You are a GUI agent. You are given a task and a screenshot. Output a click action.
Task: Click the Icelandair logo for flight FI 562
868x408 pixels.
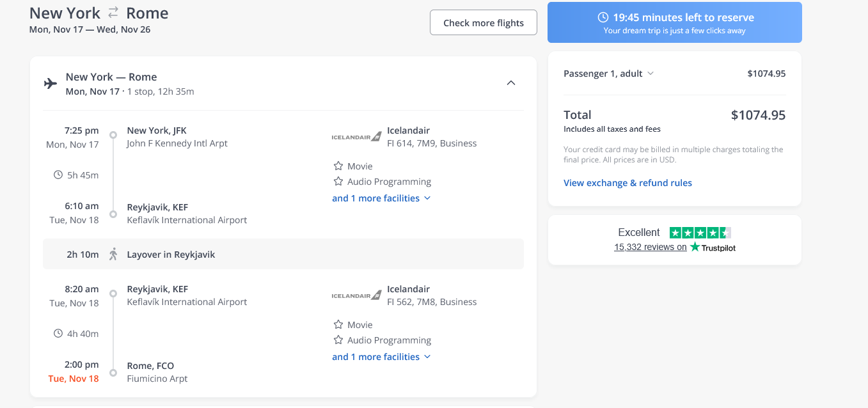356,295
